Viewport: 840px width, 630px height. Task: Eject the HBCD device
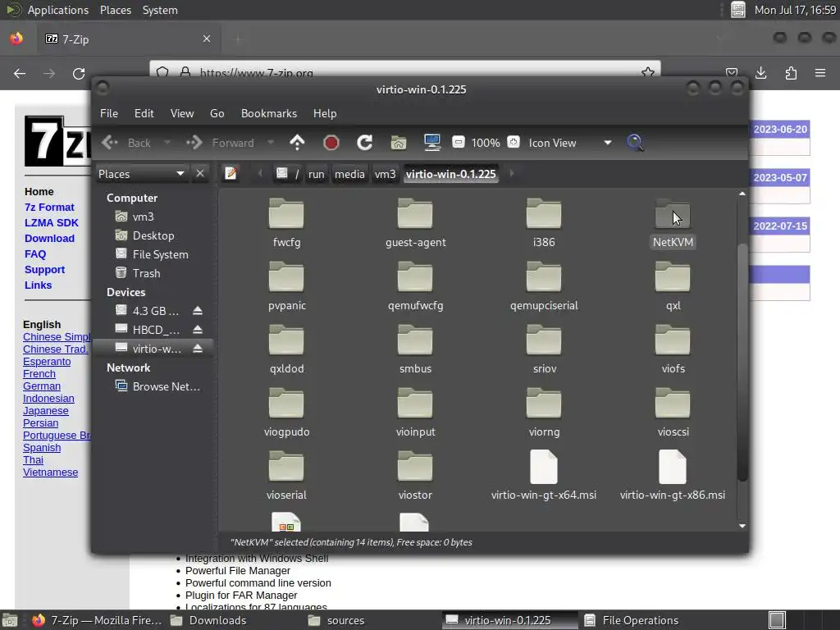click(x=198, y=330)
